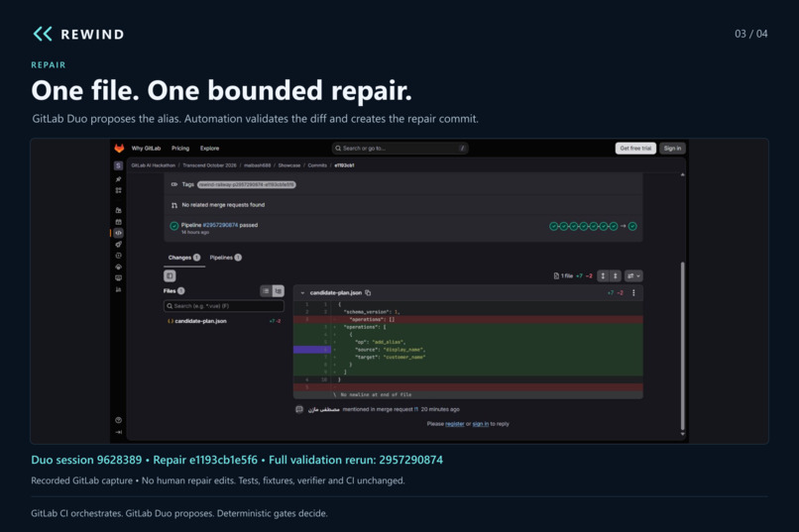This screenshot has width=799, height=532.
Task: Select the Pipelines tab
Action: pos(226,258)
